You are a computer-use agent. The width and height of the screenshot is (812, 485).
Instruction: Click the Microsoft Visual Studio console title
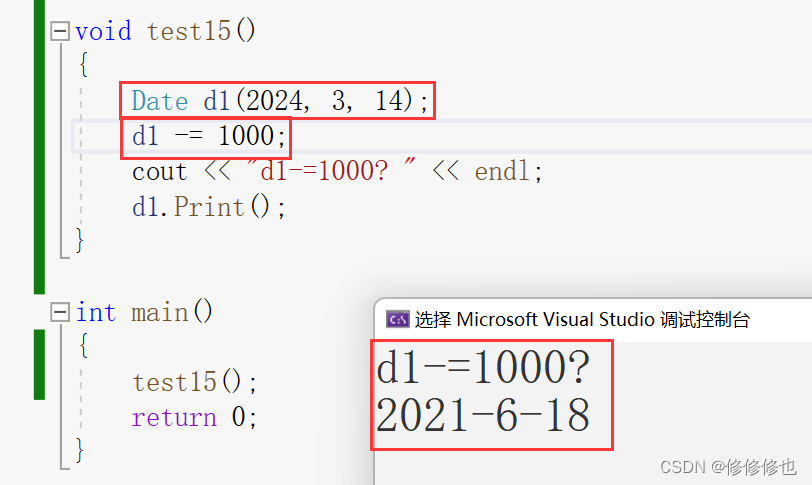(x=582, y=320)
